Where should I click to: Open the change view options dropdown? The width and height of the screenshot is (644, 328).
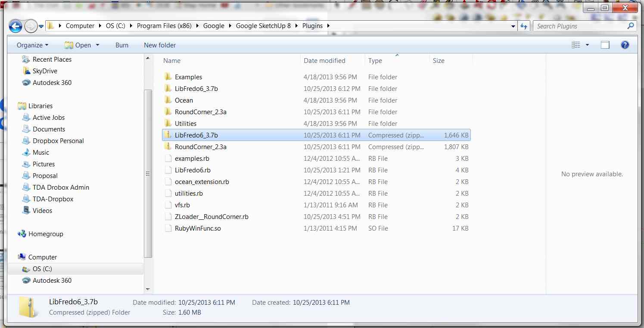pyautogui.click(x=587, y=45)
